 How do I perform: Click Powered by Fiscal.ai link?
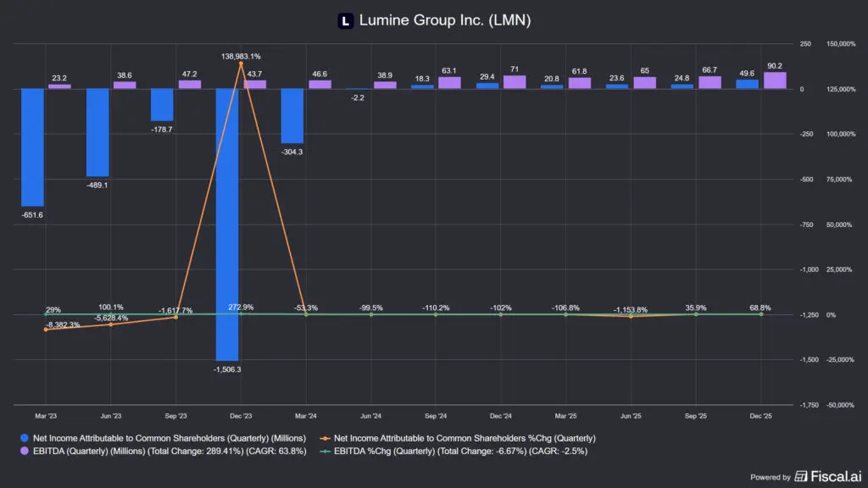tap(806, 476)
